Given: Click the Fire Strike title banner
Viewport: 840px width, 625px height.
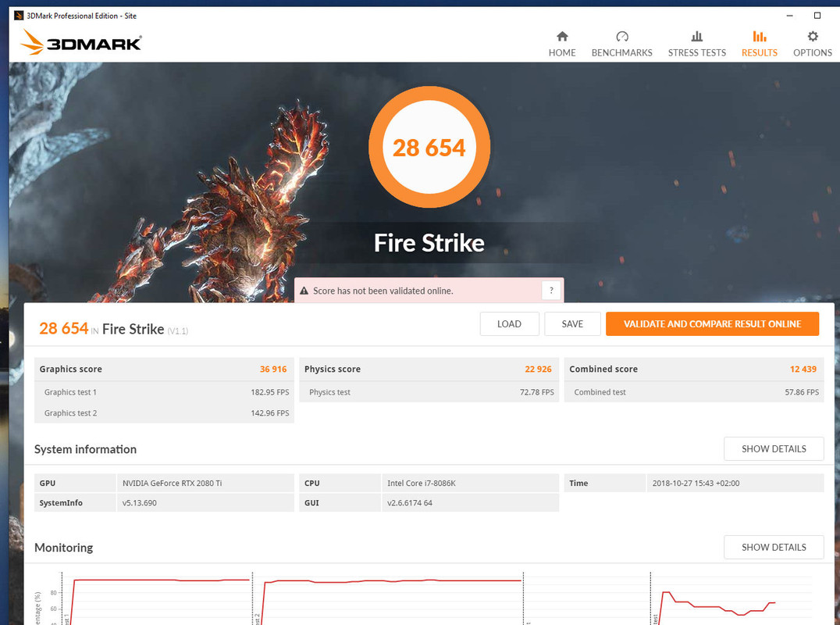Looking at the screenshot, I should coord(429,243).
